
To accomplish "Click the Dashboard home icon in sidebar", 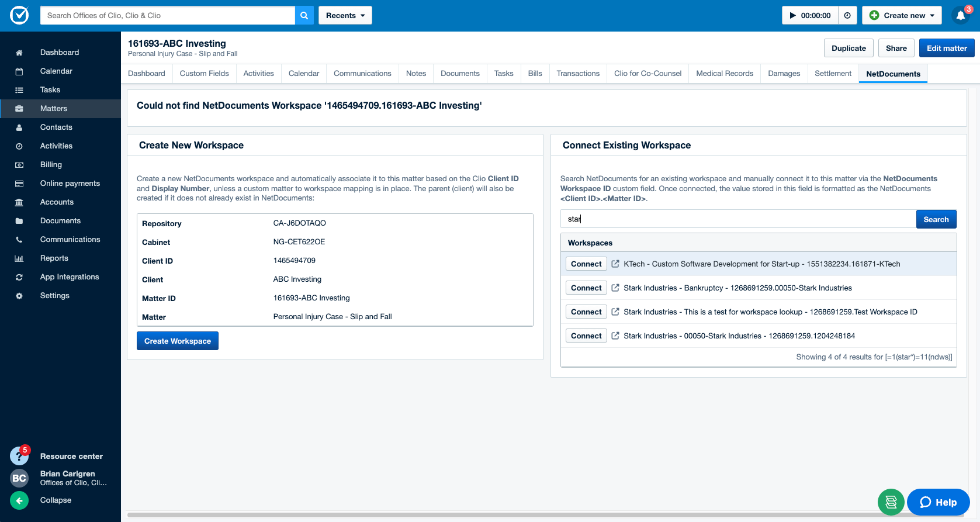I will click(19, 53).
